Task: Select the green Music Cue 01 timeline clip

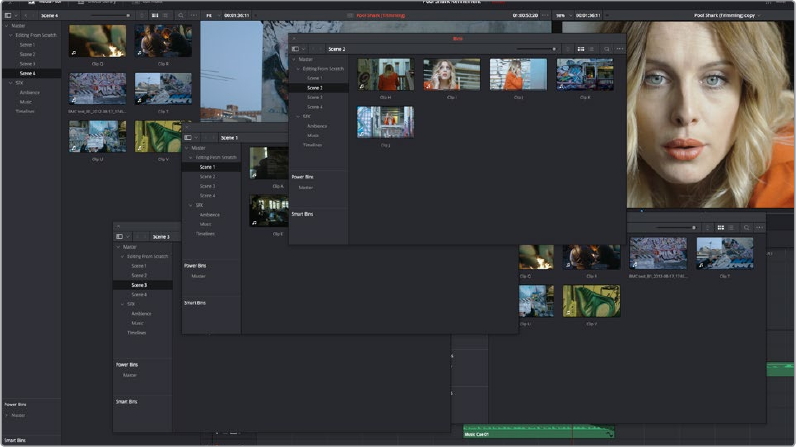Action: [539, 432]
